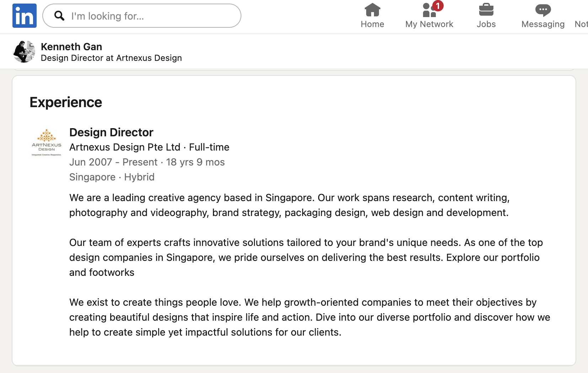Click the LinkedIn home logo
The height and width of the screenshot is (373, 588).
tap(24, 15)
